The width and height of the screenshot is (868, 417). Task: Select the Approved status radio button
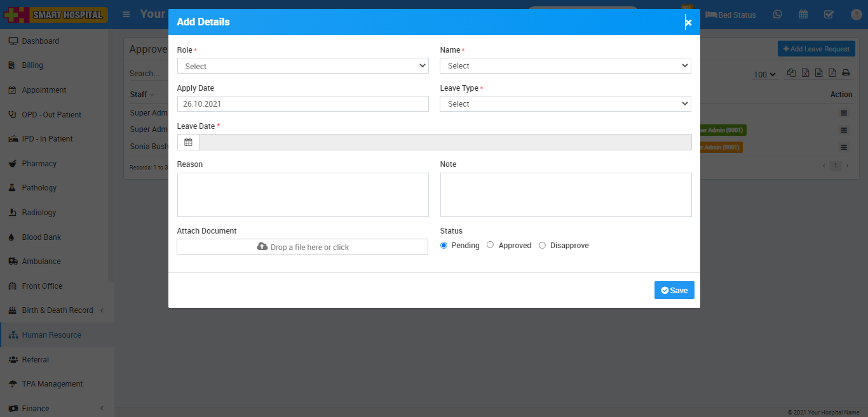click(491, 245)
